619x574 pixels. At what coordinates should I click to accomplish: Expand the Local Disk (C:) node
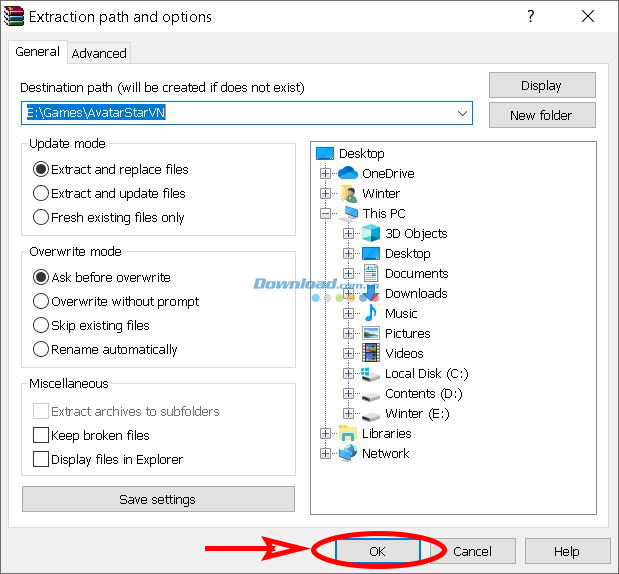(x=348, y=373)
